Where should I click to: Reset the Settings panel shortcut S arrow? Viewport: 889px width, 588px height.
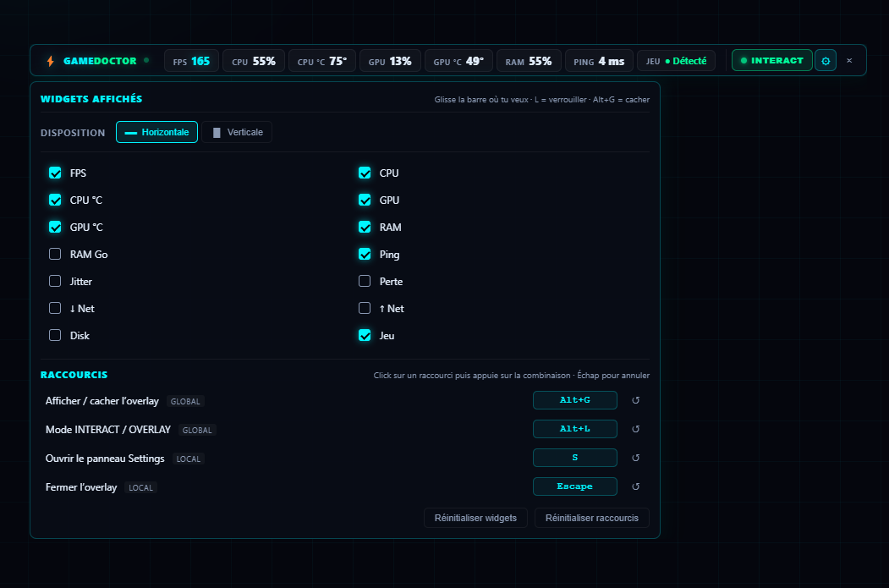[635, 458]
